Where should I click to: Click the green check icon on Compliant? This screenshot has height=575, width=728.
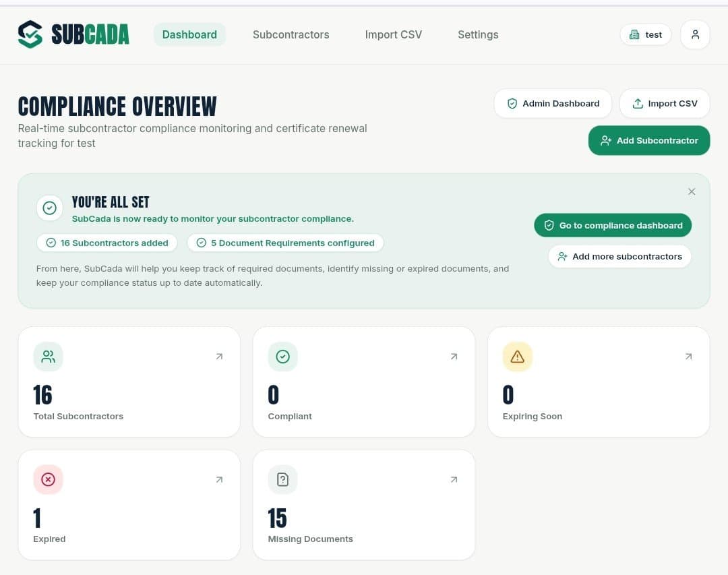[x=282, y=357]
